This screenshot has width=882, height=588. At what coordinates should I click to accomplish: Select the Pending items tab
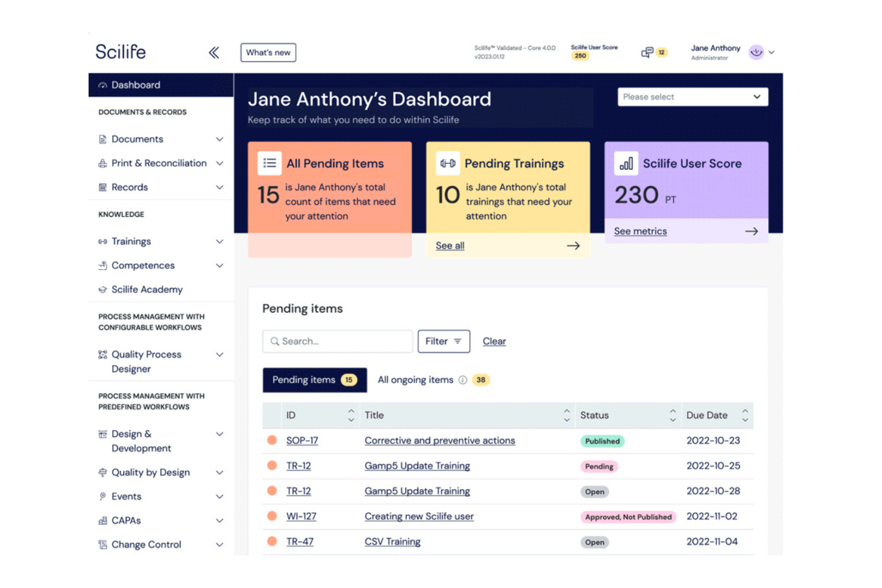pos(315,380)
